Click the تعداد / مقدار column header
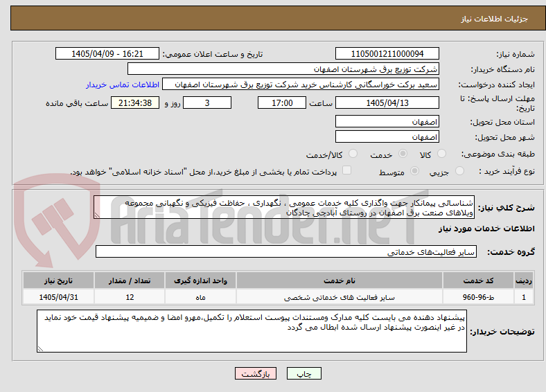Screen dimensions: 546x392 pos(130,280)
